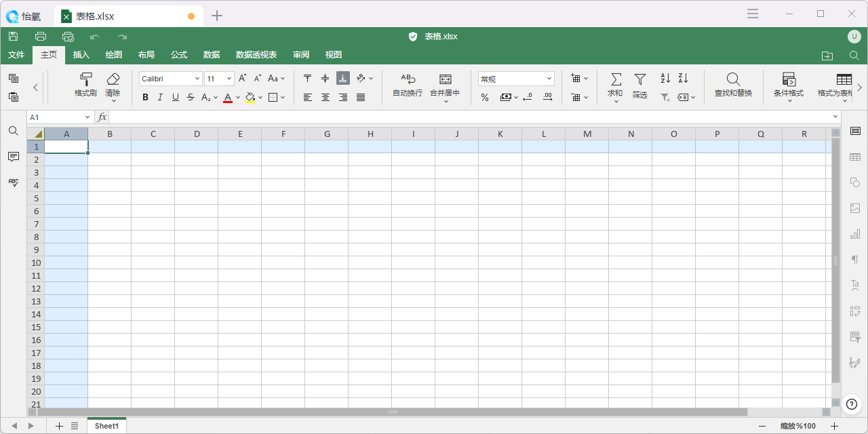Click the AZ sort ascending icon
Image resolution: width=868 pixels, height=434 pixels.
click(665, 79)
